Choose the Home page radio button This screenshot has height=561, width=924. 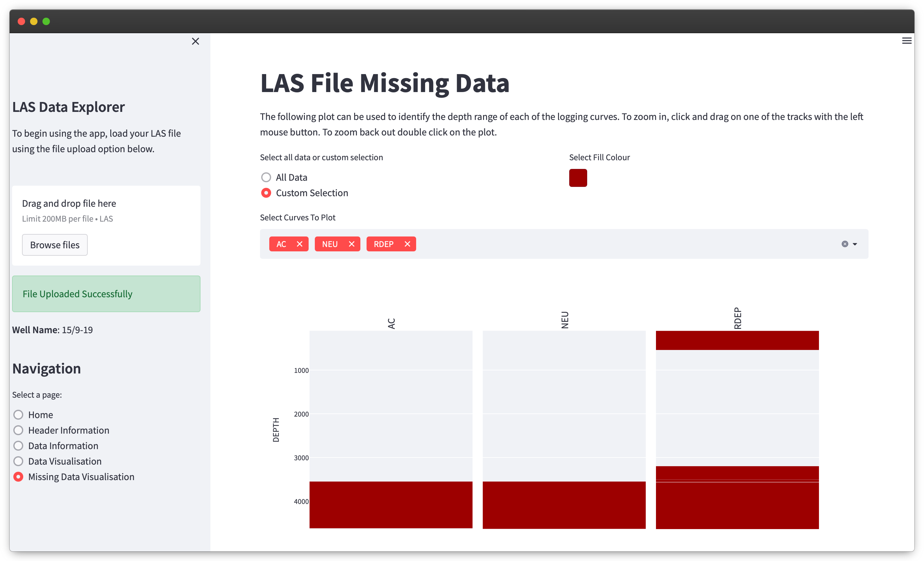[x=18, y=415]
